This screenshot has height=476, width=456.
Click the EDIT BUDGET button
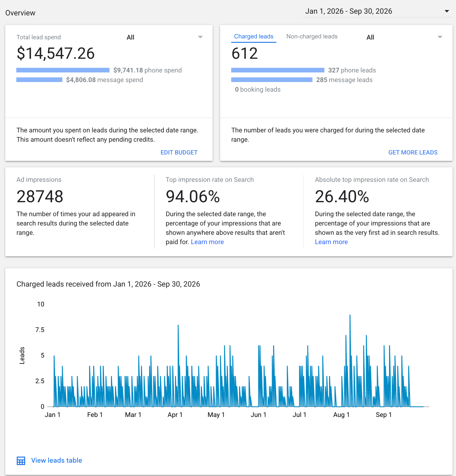(179, 152)
